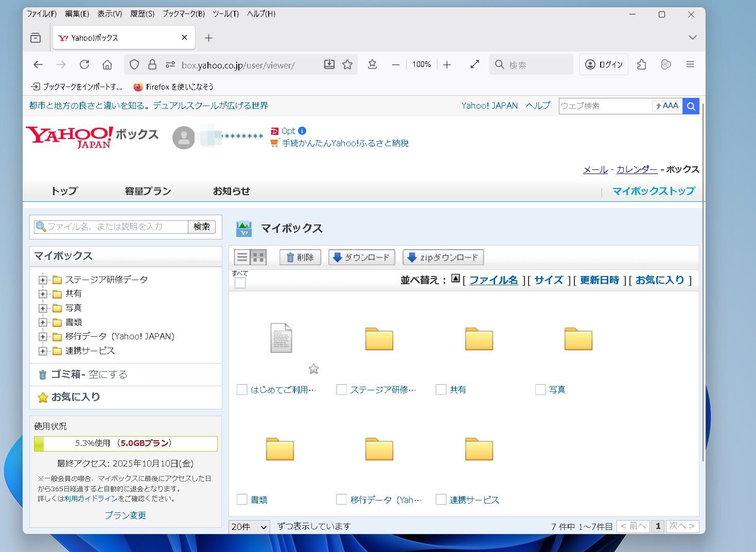The image size is (756, 552).
Task: Open the Firefox extensions puzzle icon
Action: pyautogui.click(x=641, y=64)
